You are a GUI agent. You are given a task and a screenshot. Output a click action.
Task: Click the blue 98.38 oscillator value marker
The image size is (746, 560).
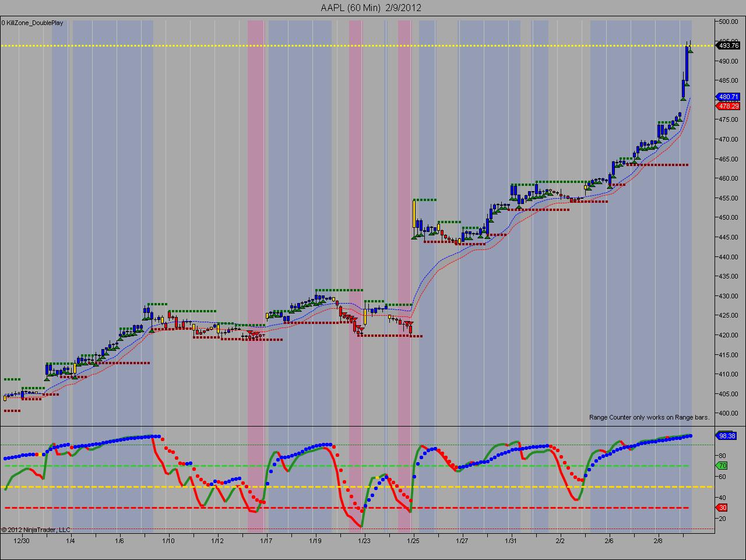727,435
